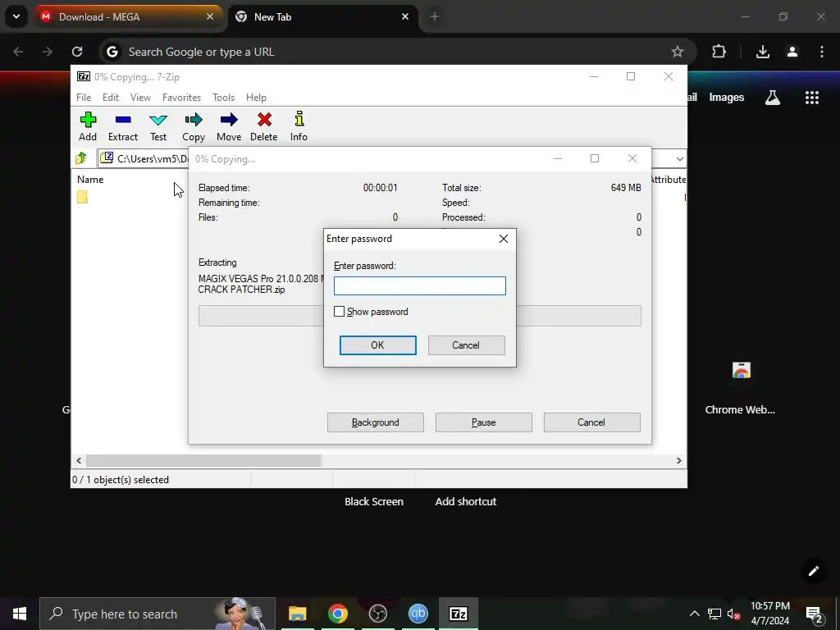Close the Enter password dialog
The height and width of the screenshot is (630, 840).
tap(504, 239)
